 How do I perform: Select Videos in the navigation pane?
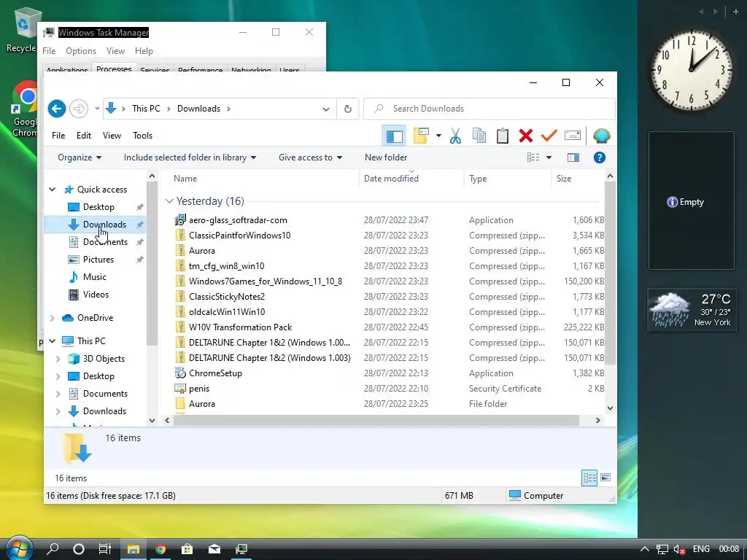click(96, 295)
